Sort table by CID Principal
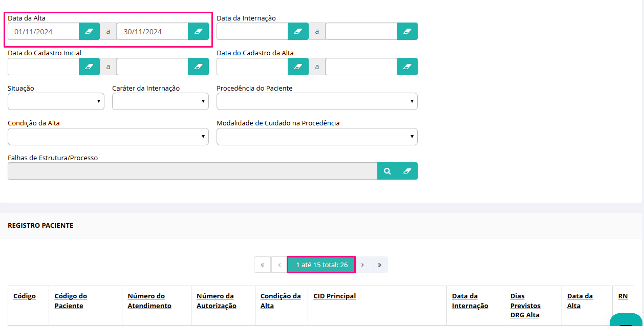The image size is (644, 326). (335, 296)
